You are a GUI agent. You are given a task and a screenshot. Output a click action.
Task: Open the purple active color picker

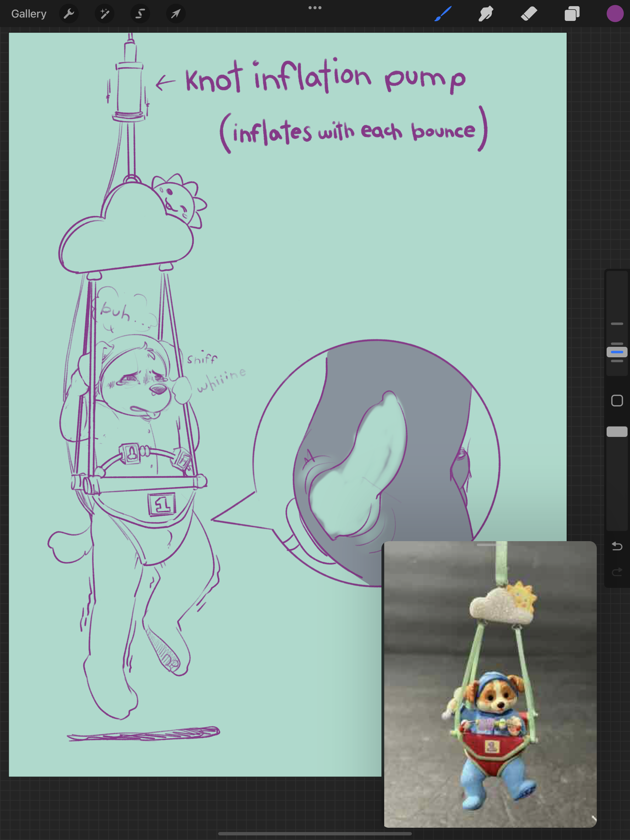[615, 14]
